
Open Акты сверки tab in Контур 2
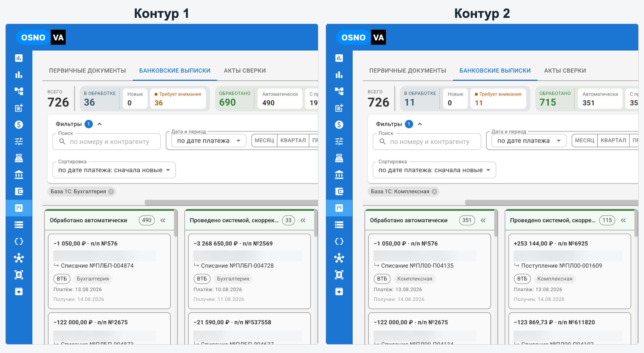pos(565,71)
